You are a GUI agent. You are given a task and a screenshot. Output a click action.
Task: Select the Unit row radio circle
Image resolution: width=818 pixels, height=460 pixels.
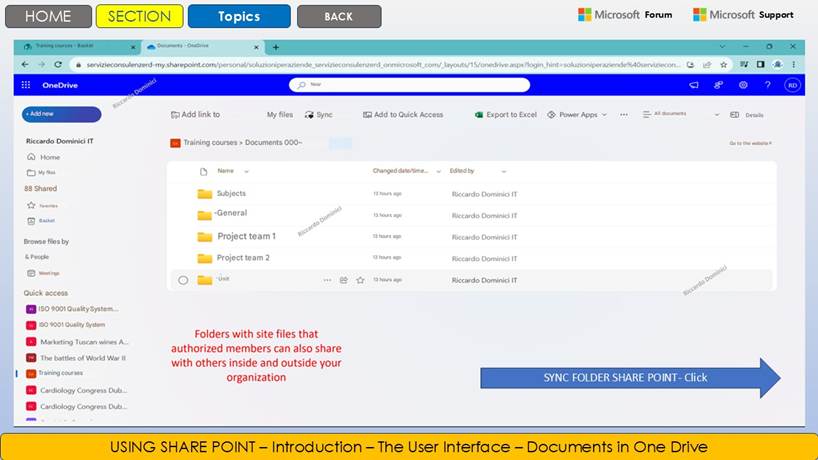pyautogui.click(x=183, y=280)
